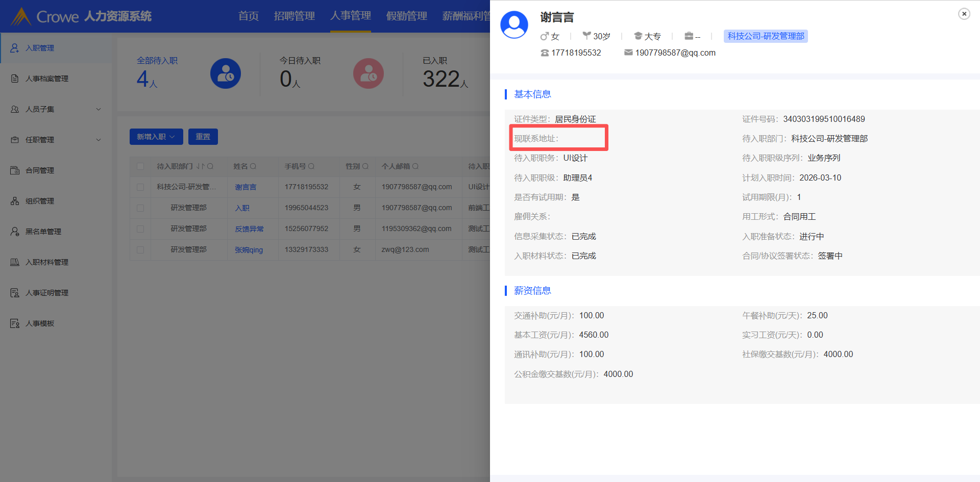Click the blue 全部待入职 user icon
The height and width of the screenshot is (482, 980).
[225, 73]
